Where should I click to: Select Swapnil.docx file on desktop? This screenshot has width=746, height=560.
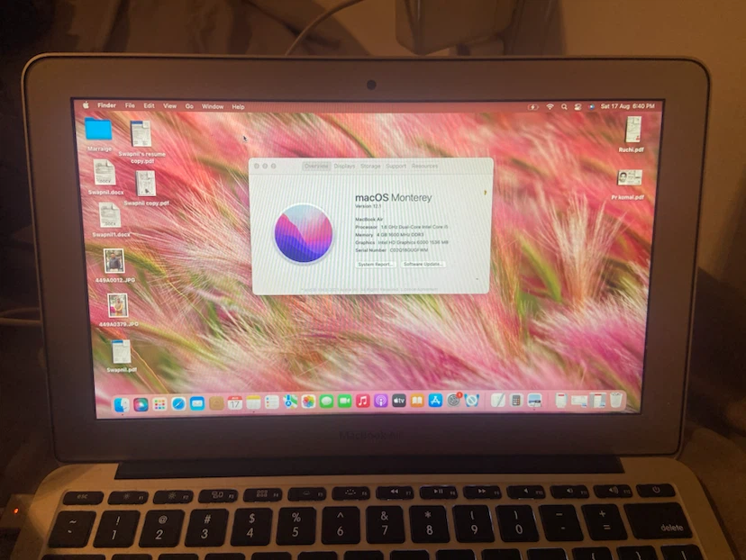105,176
